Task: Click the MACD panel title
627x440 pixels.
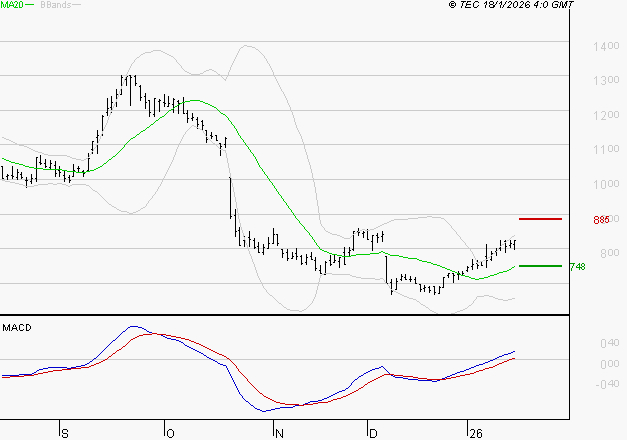Action: click(17, 328)
